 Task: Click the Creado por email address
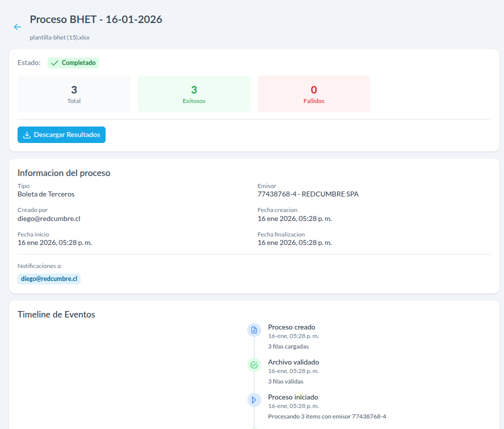click(x=49, y=218)
